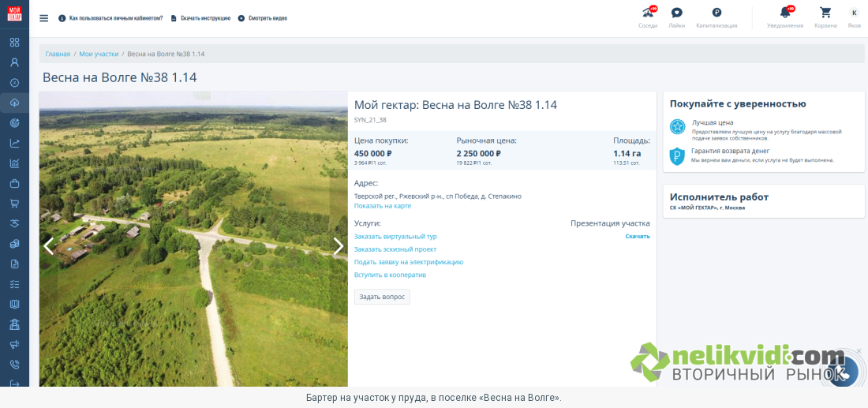868x408 pixels.
Task: Click the aerial plot photo
Action: [193, 239]
